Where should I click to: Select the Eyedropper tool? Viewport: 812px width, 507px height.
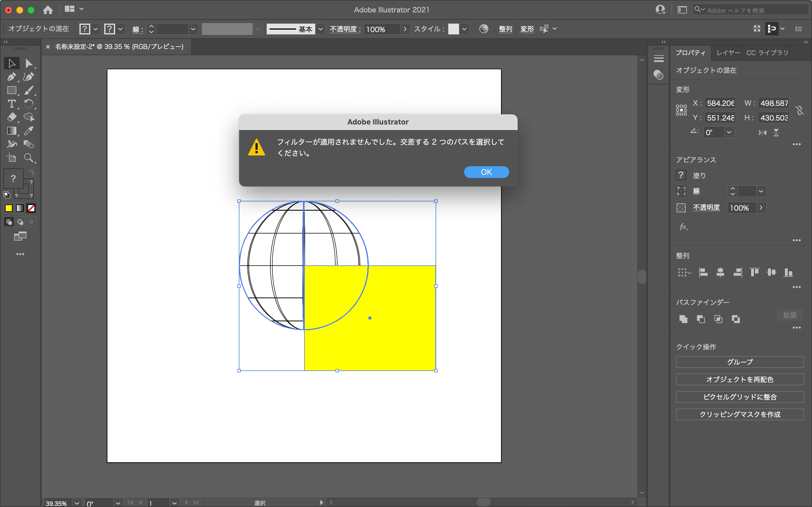point(29,131)
